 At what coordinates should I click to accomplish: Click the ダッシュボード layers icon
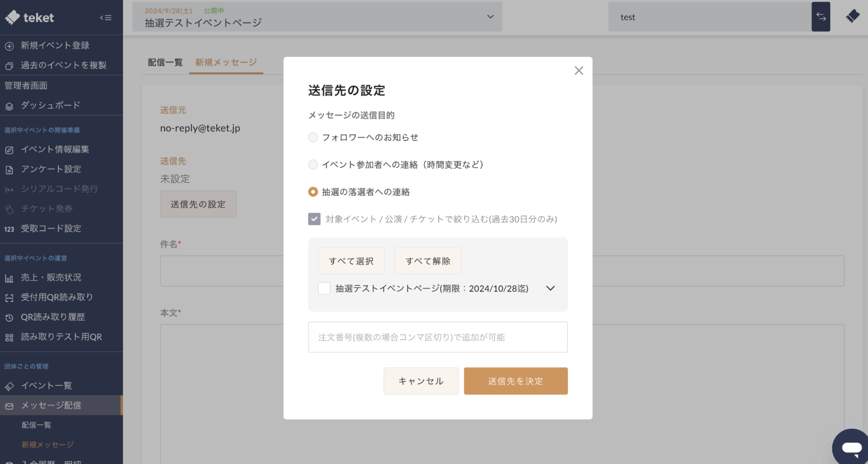click(9, 106)
